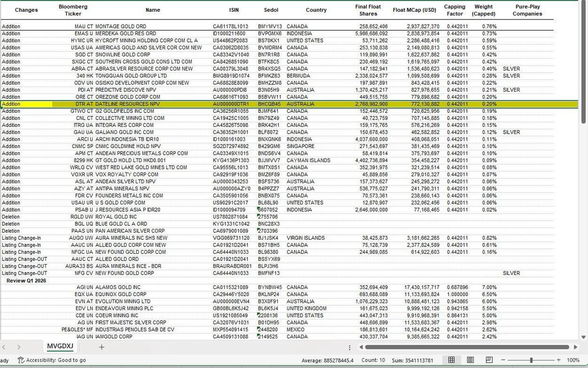Viewport: 588px width, 368px height.
Task: Select ROYAL GOLD INC deletion row name
Action: 116,217
